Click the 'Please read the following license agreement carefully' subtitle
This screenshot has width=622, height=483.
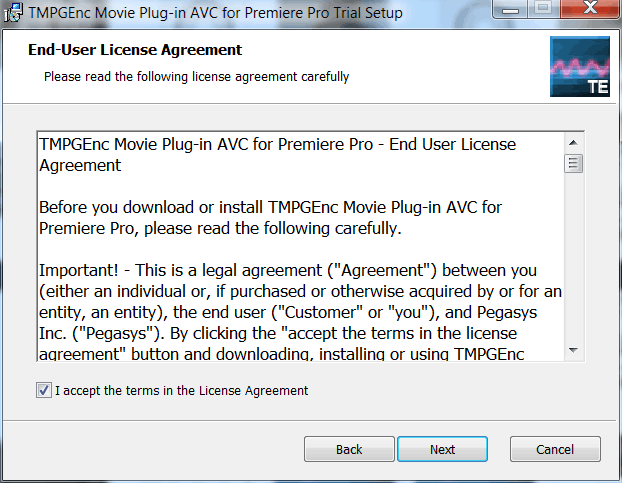click(x=196, y=77)
